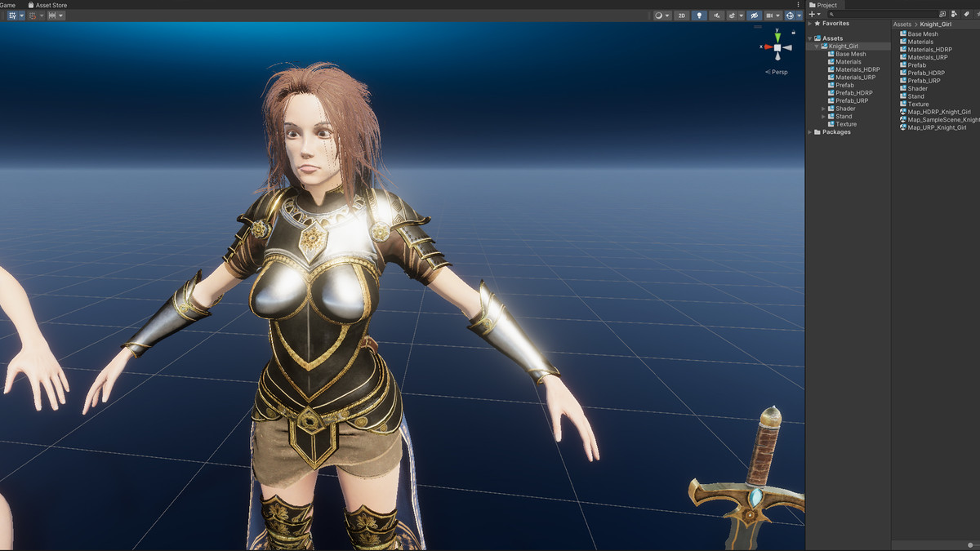This screenshot has width=980, height=551.
Task: Toggle scene audio
Action: pyautogui.click(x=716, y=16)
